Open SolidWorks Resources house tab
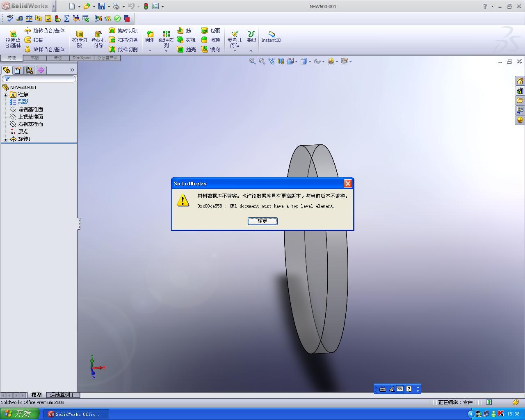Viewport: 525px width, 420px height. coord(520,81)
